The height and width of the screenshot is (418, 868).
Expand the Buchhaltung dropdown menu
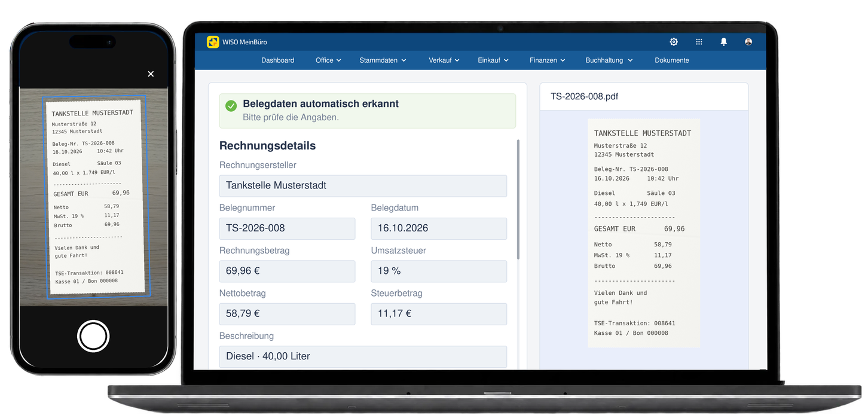(609, 60)
